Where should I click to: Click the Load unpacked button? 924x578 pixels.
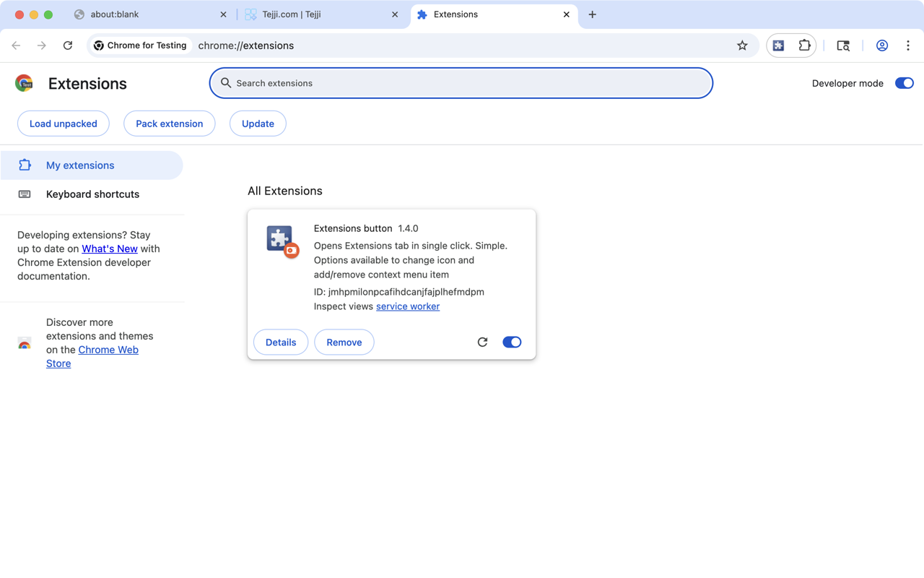[x=63, y=123]
